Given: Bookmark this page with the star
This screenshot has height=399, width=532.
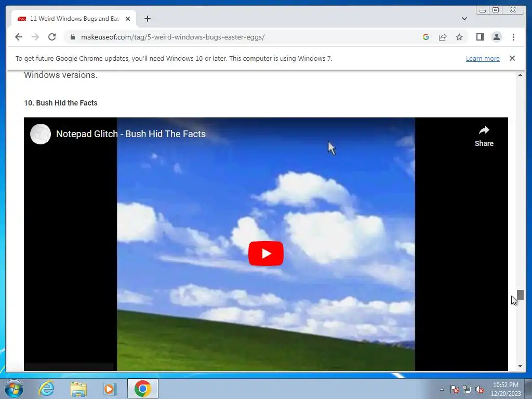Looking at the screenshot, I should point(459,37).
